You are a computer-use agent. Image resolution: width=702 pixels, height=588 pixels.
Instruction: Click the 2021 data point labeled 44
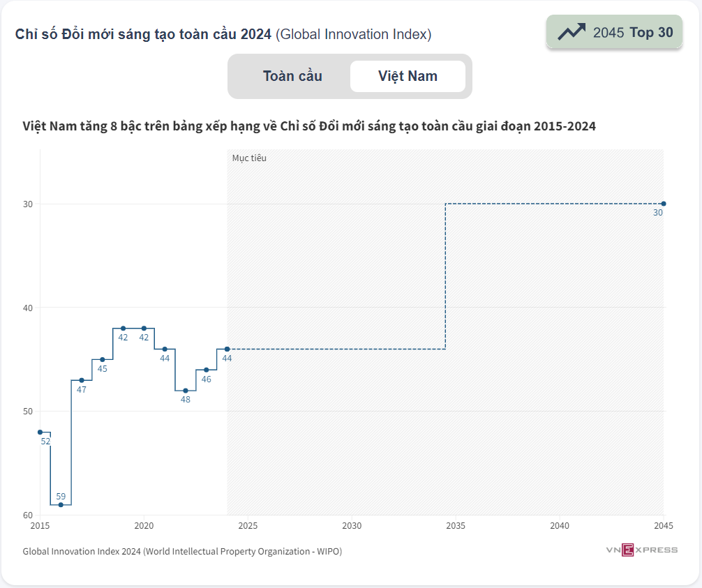pos(165,349)
